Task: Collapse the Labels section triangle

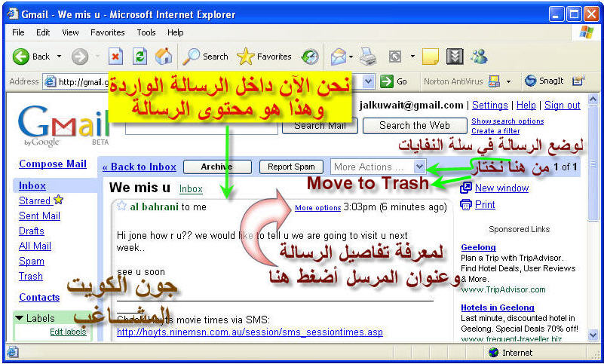Action: tap(20, 318)
